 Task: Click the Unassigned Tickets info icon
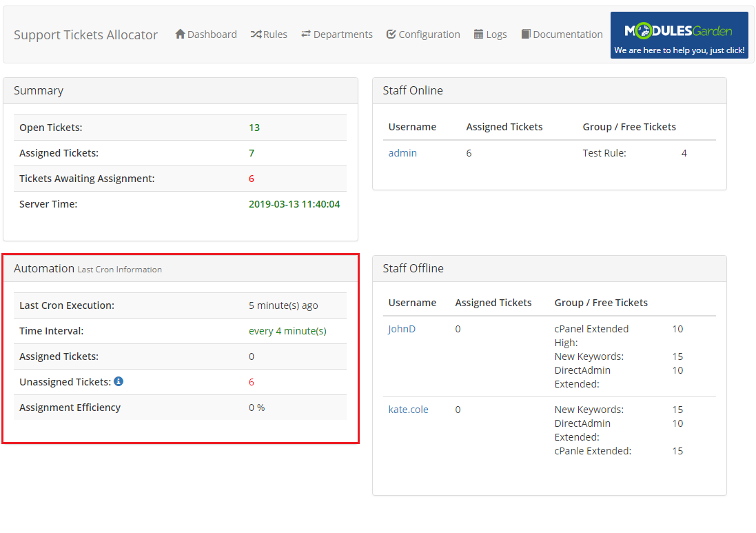(x=119, y=381)
